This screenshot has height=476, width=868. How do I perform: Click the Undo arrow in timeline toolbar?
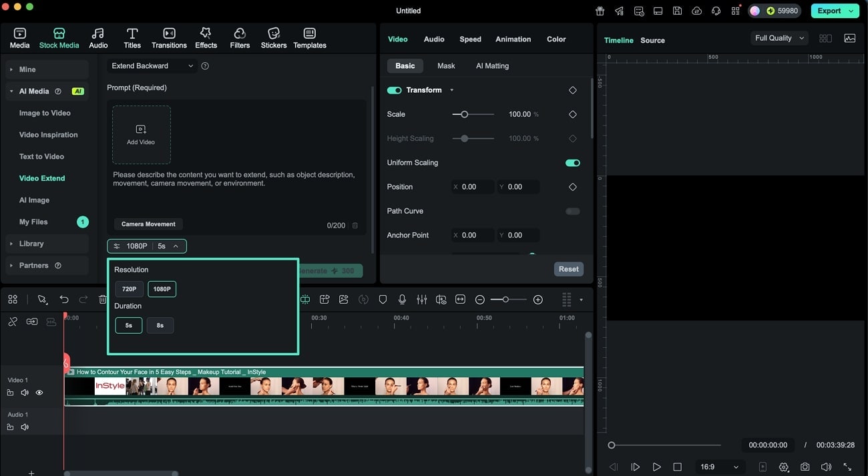point(64,299)
